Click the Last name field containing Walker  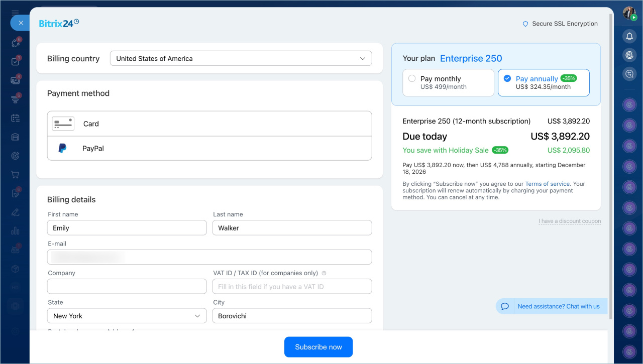coord(292,227)
